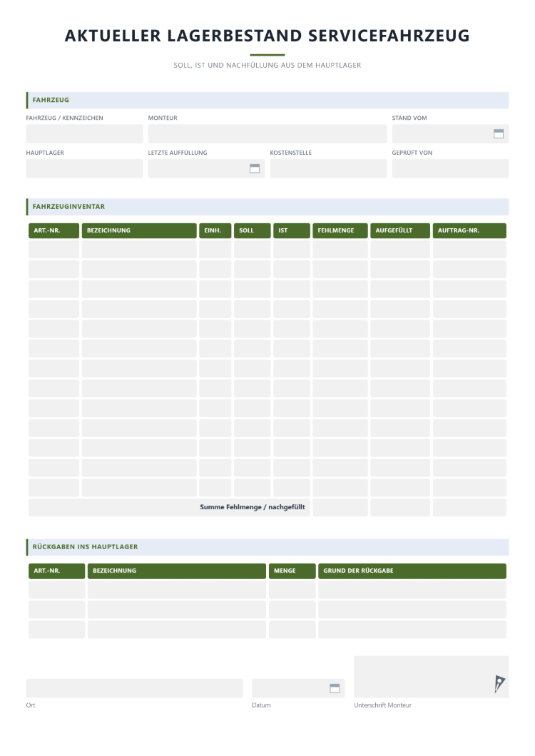Screen dimensions: 535x756
Task: Click first Rückgaben row Bezeichnung cell
Action: (177, 590)
